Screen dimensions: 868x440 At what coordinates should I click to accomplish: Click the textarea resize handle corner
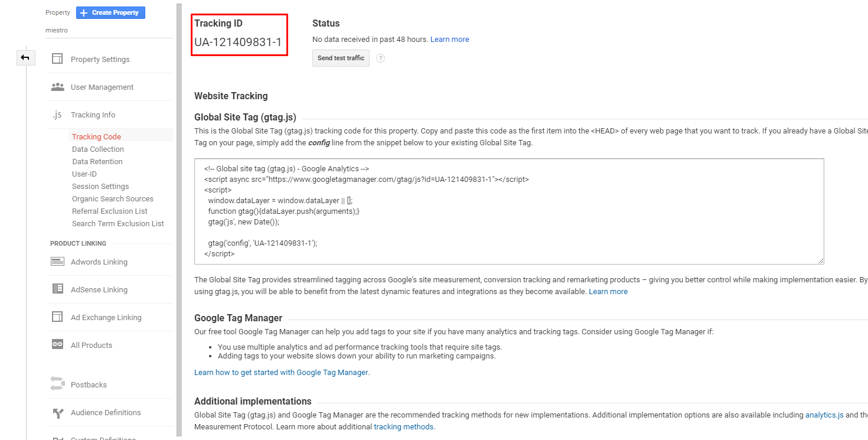point(821,260)
